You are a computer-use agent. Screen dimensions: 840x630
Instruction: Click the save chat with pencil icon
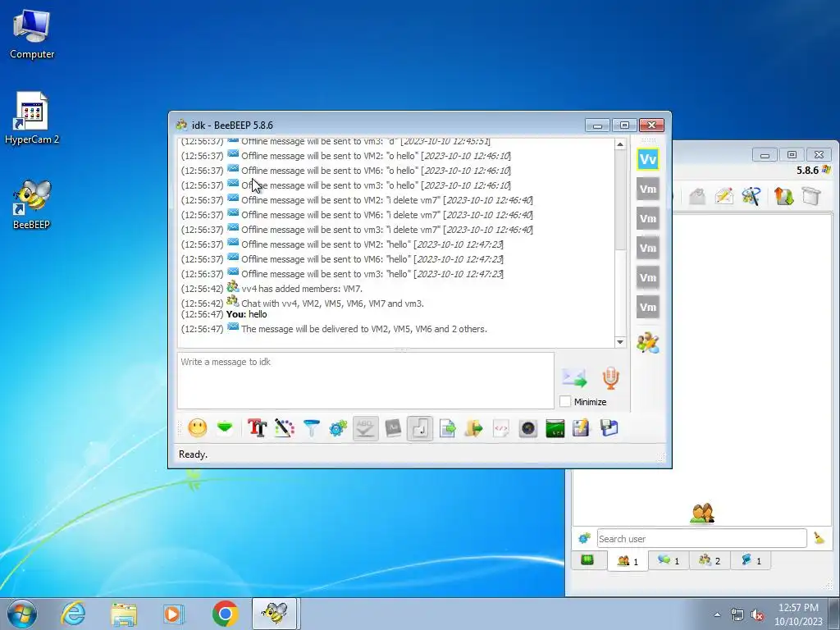click(582, 428)
